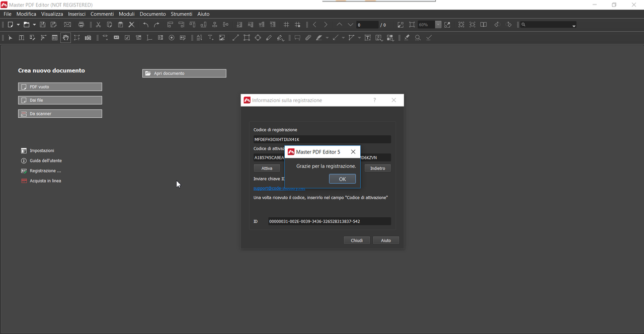Click the Delete X toolbar icon

tap(131, 25)
